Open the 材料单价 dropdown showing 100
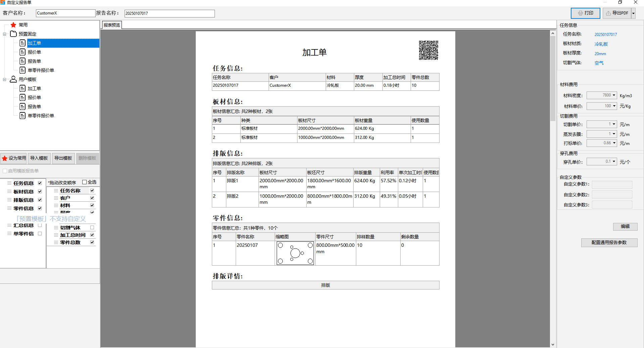Viewport: 644px width, 348px height. click(614, 106)
